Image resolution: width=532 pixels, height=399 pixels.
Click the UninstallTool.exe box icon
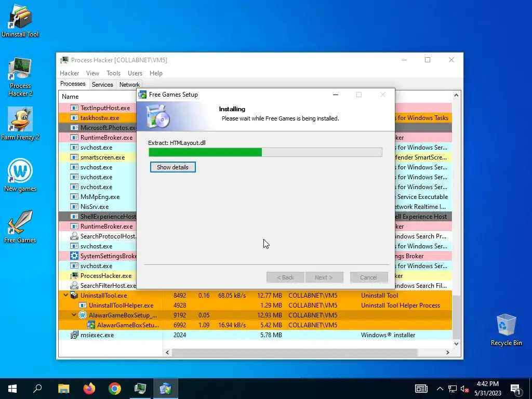click(x=74, y=295)
